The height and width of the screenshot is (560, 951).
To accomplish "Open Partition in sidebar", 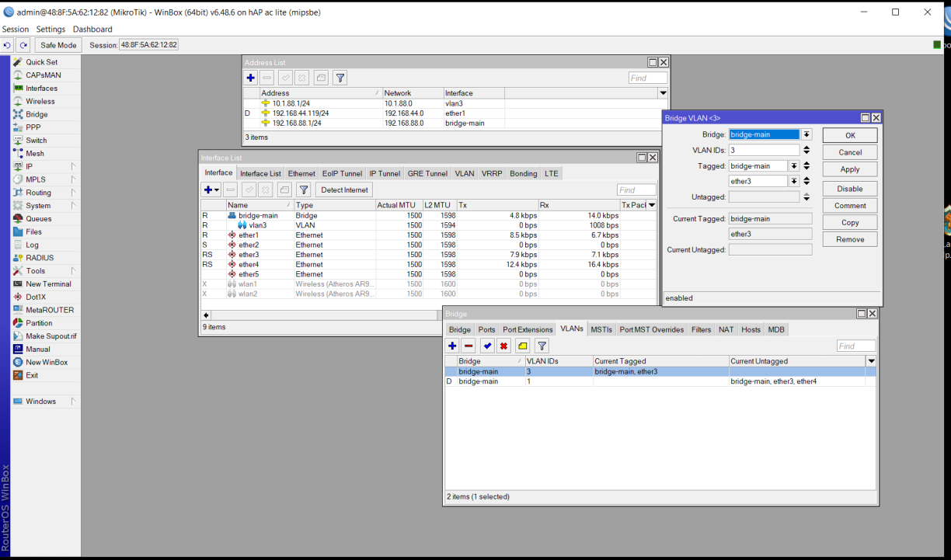I will [x=39, y=323].
